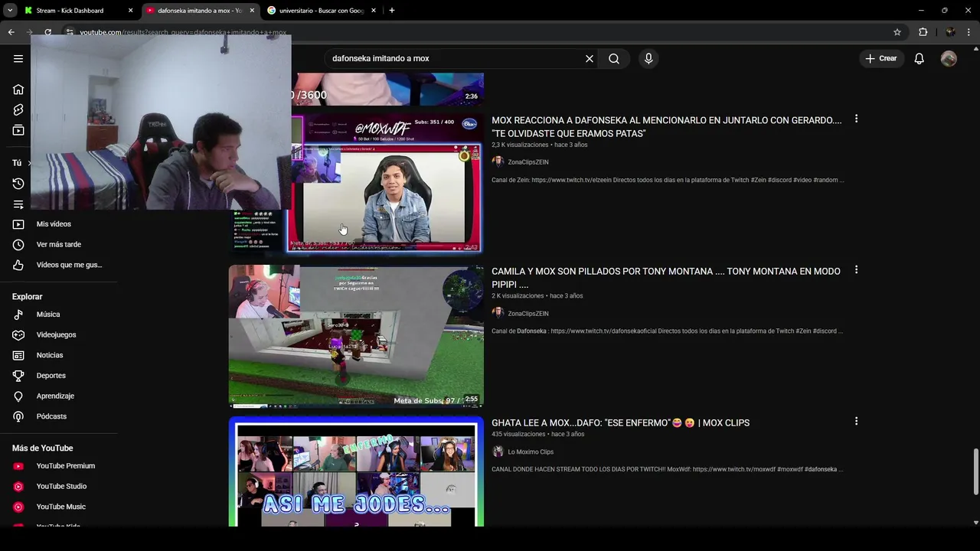This screenshot has width=980, height=551.
Task: Click the YouTube Studio logo icon
Action: coord(18,487)
